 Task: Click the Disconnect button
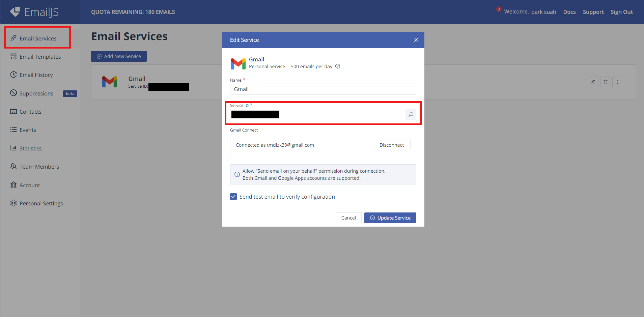click(x=391, y=145)
